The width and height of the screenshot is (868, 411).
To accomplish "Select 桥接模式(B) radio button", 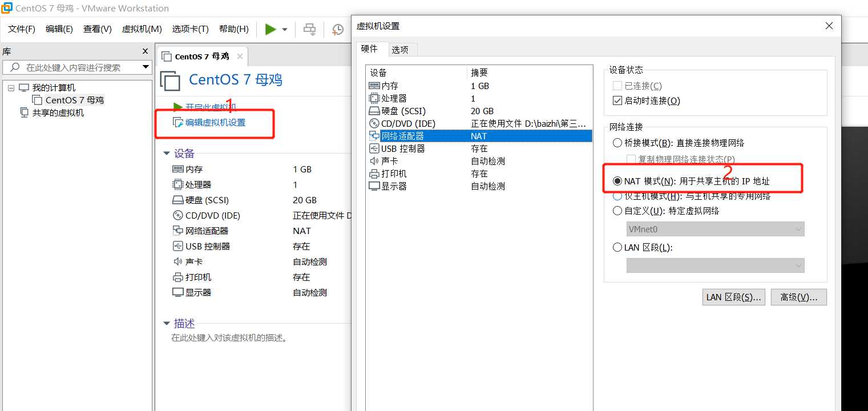I will pos(617,143).
